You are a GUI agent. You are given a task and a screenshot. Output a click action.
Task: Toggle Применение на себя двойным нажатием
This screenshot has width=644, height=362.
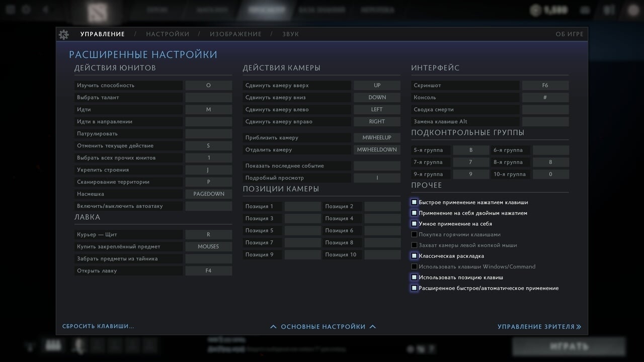414,213
